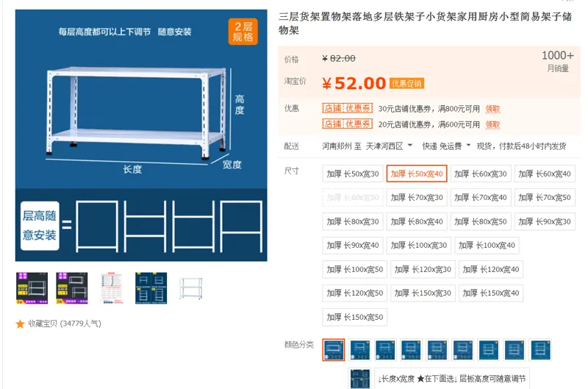Click 店铺优惠券 tag for 满600元 coupon
588x389 pixels.
click(347, 124)
